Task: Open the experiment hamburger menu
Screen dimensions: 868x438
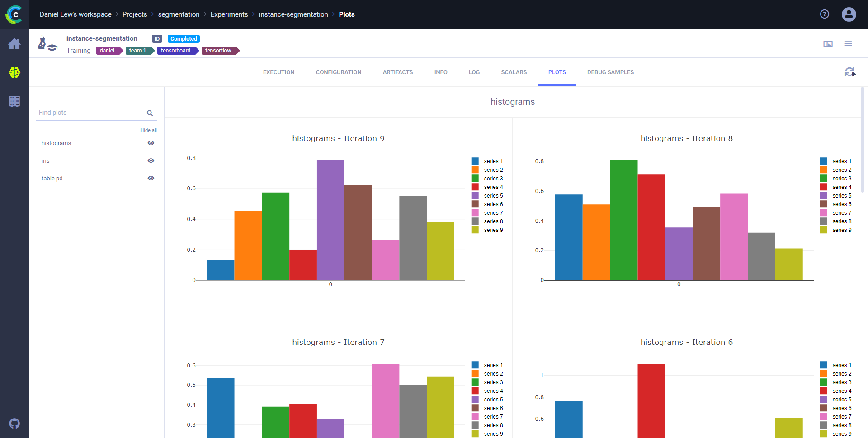Action: tap(848, 44)
